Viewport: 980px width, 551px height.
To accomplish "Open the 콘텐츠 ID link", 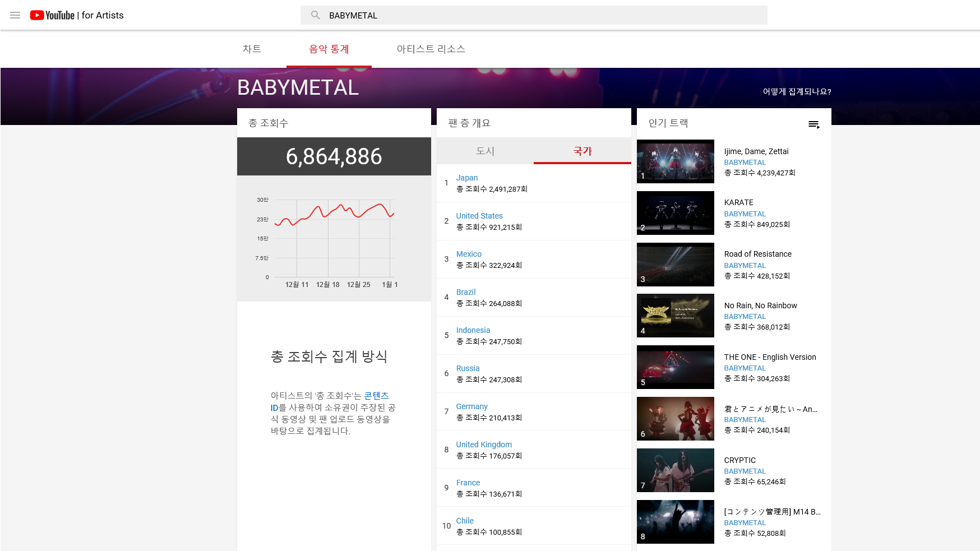I will pyautogui.click(x=376, y=396).
